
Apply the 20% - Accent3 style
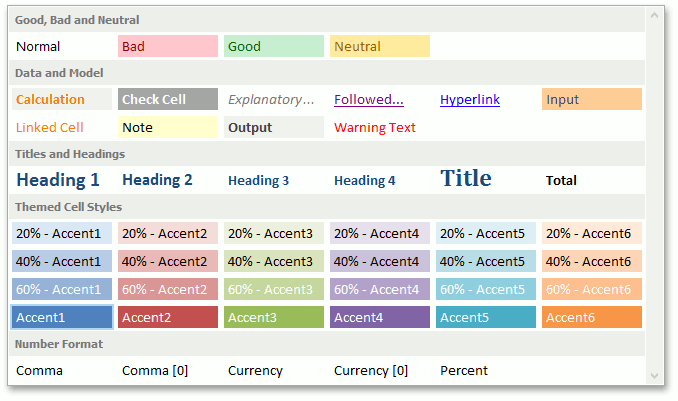(x=273, y=234)
